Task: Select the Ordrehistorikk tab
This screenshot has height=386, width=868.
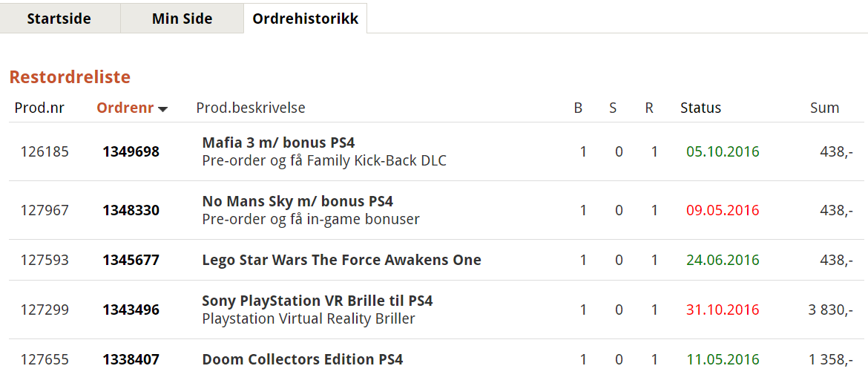Action: point(305,19)
